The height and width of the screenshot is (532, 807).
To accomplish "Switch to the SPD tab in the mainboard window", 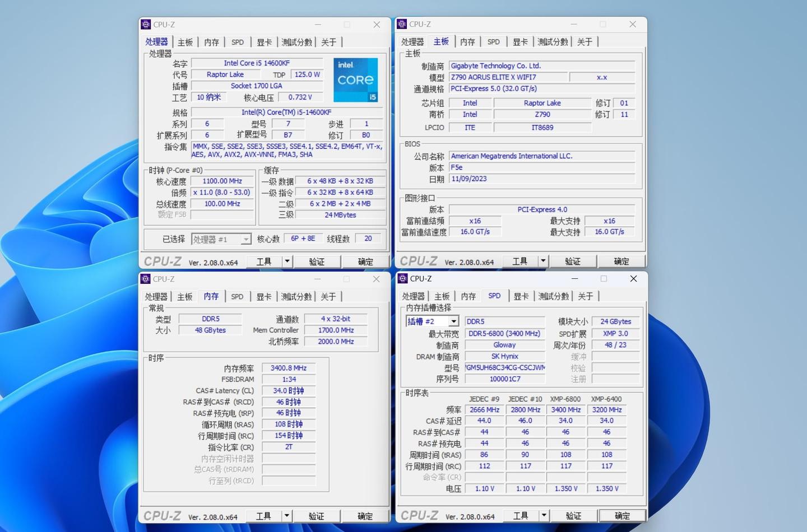I will pos(493,41).
